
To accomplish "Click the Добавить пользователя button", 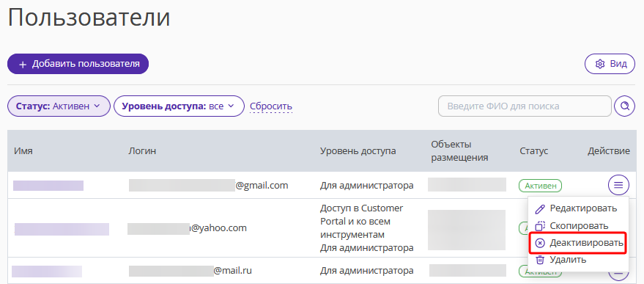I will 78,64.
